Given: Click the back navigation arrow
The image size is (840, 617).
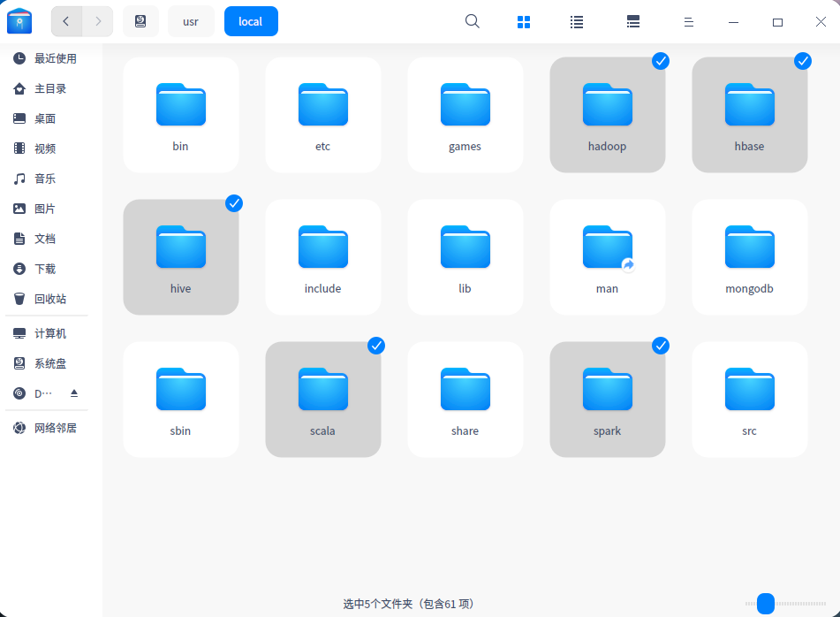Looking at the screenshot, I should 66,21.
